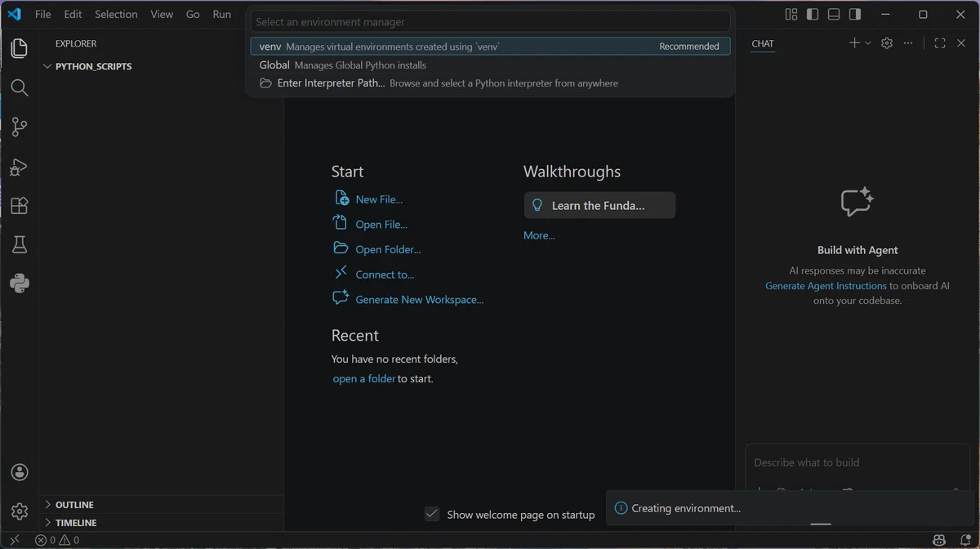Focus the Select an environment manager input
980x549 pixels.
tap(490, 22)
